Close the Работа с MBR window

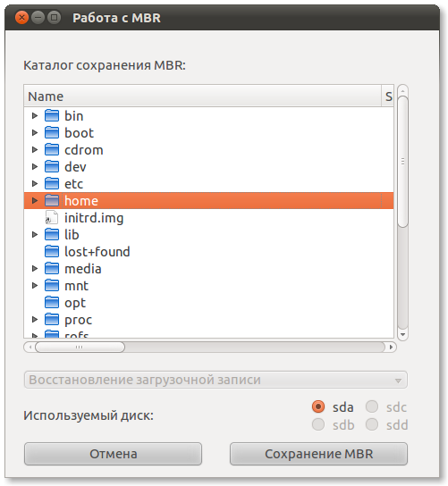tap(21, 18)
